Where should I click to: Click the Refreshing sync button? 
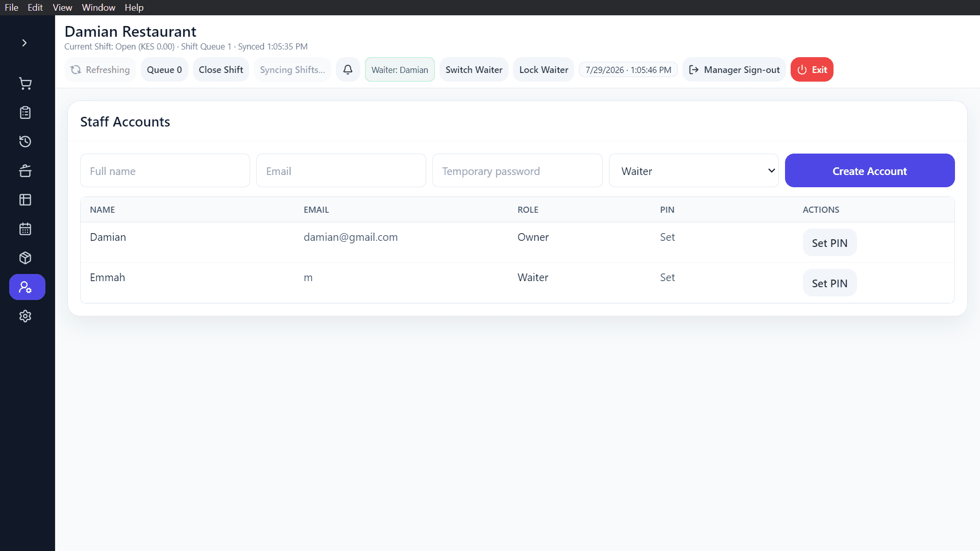coord(100,69)
